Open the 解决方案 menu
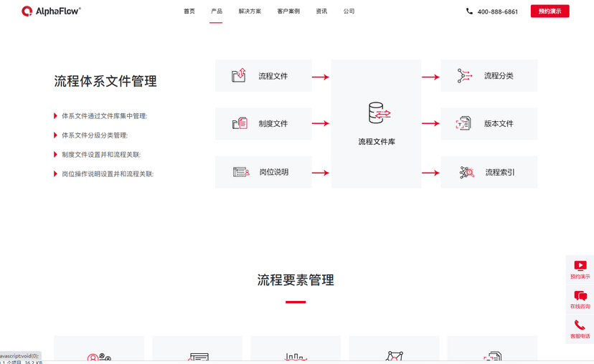Viewport: 594px width, 364px height. pos(250,11)
